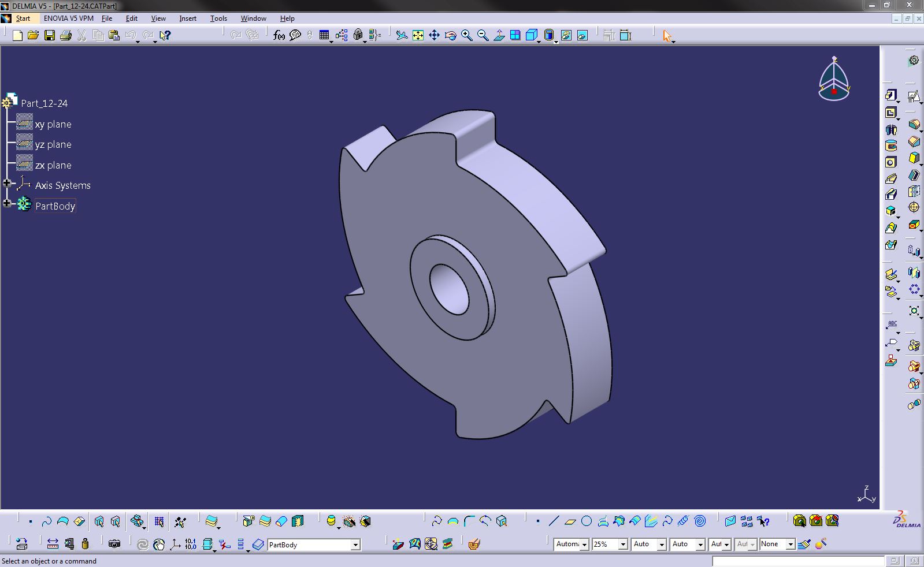This screenshot has height=567, width=924.
Task: Open the Tools menu
Action: point(218,18)
